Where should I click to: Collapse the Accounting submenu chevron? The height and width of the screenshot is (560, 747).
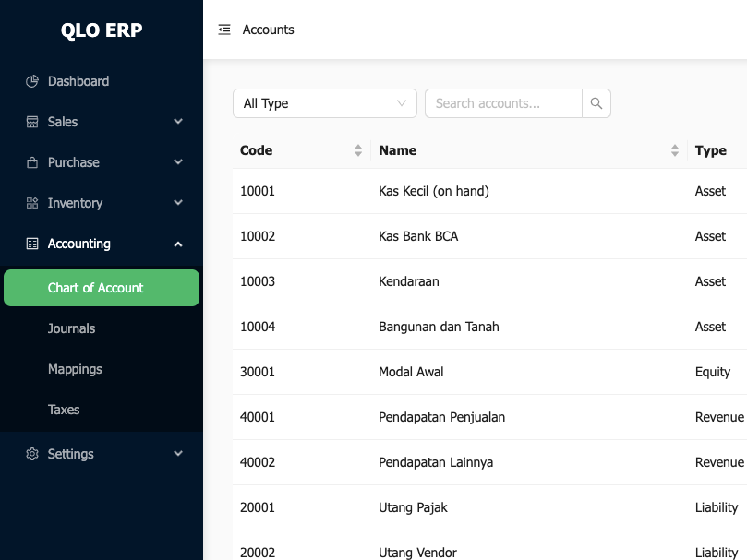pyautogui.click(x=178, y=244)
